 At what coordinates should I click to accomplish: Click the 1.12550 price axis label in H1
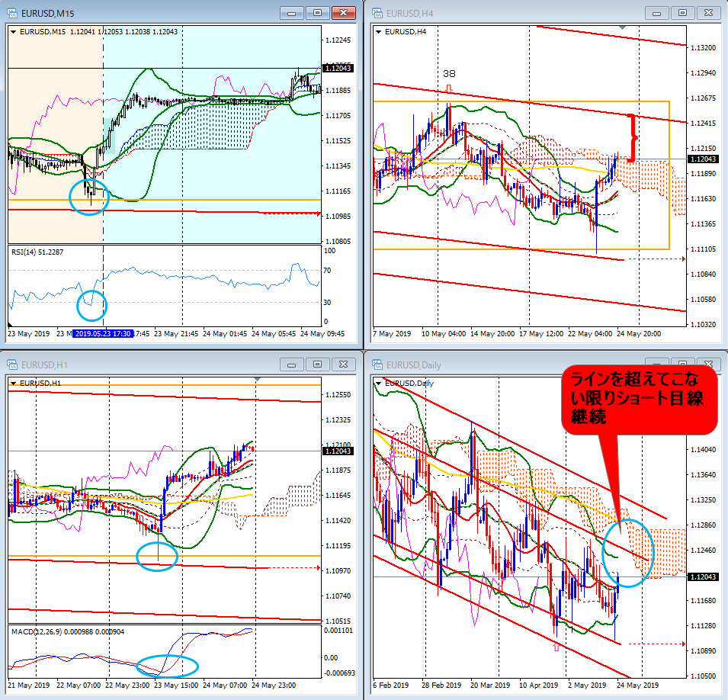(338, 395)
